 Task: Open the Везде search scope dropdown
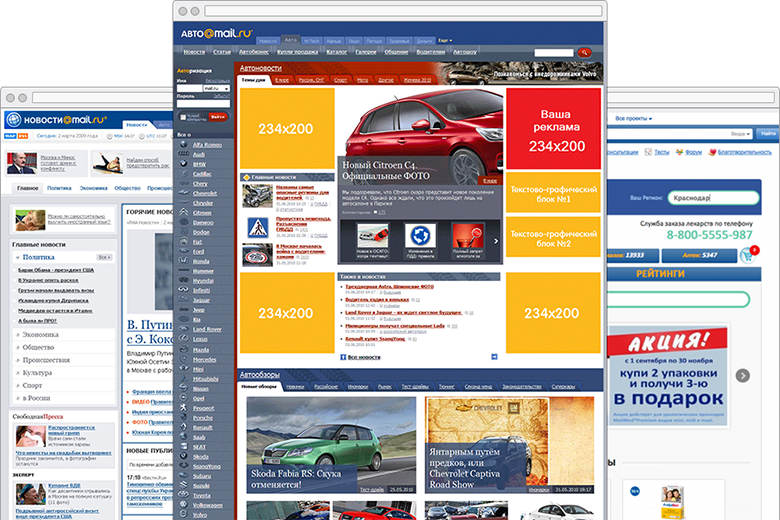pos(740,134)
